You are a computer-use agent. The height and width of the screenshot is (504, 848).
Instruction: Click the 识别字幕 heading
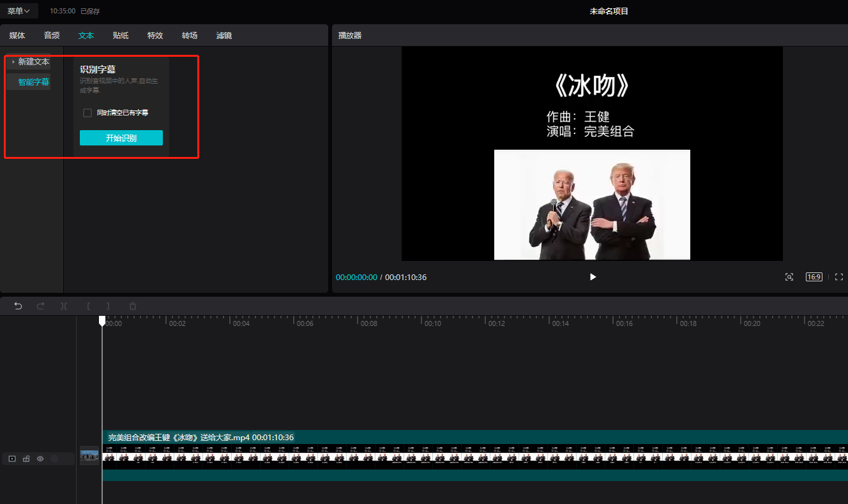98,70
